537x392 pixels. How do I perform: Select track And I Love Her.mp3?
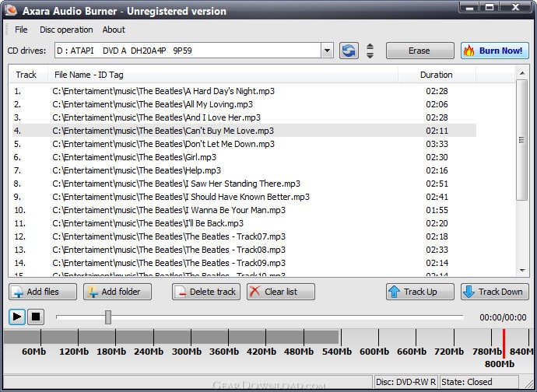pyautogui.click(x=244, y=117)
